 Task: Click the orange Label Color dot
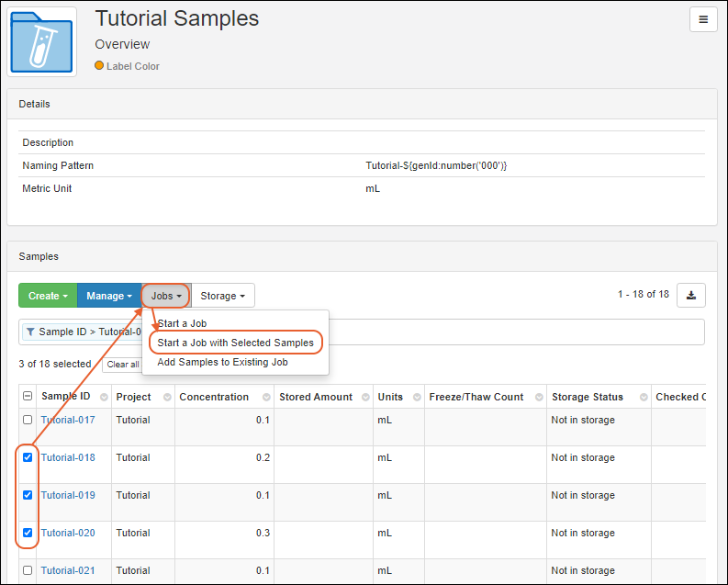pyautogui.click(x=99, y=66)
